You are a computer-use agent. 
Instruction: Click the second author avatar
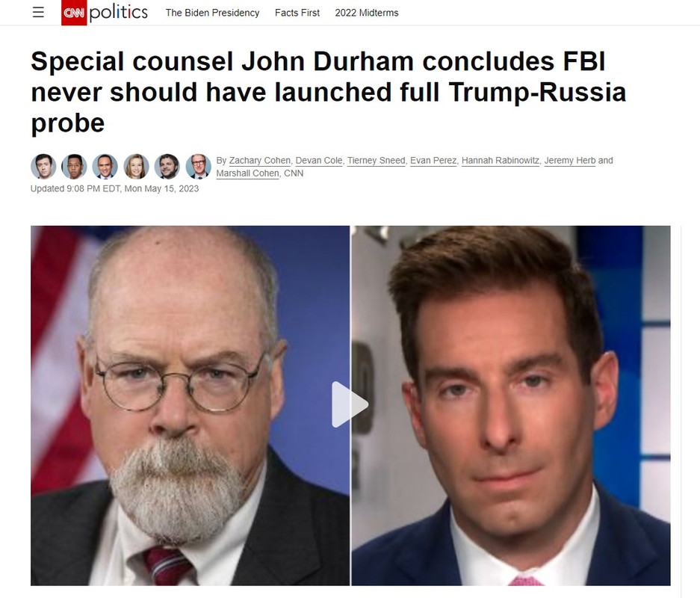pos(74,167)
